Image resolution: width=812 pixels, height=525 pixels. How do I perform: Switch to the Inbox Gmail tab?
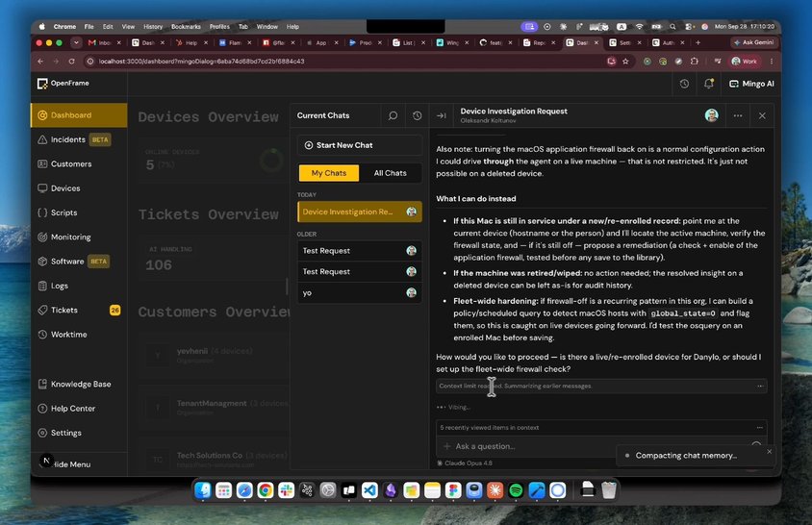click(x=105, y=42)
